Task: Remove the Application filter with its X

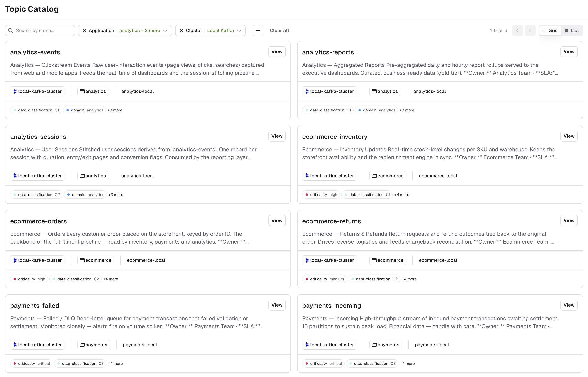Action: click(x=84, y=31)
